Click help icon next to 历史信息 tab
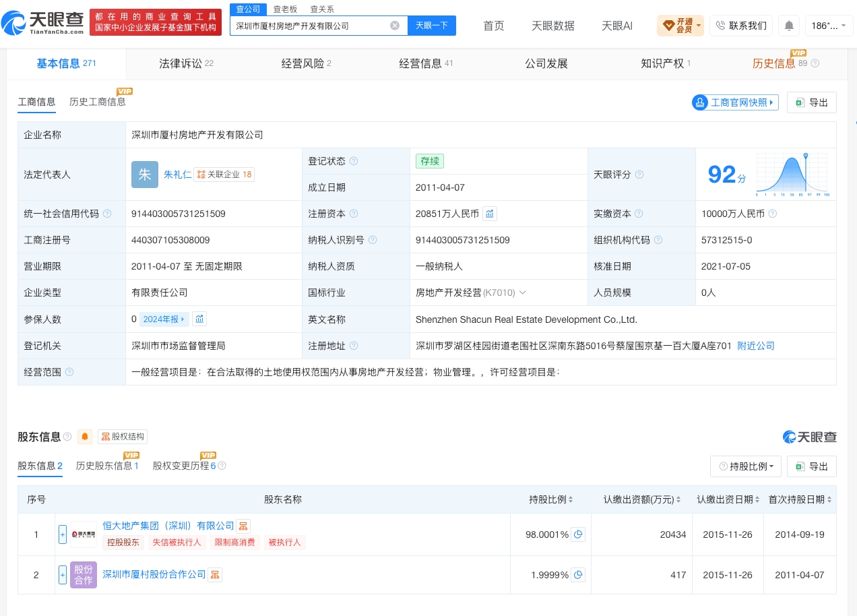 815,63
